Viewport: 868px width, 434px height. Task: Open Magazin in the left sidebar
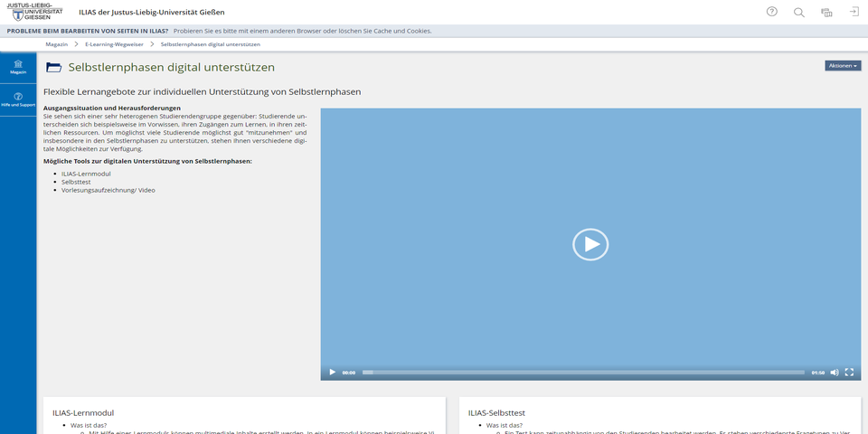click(18, 67)
